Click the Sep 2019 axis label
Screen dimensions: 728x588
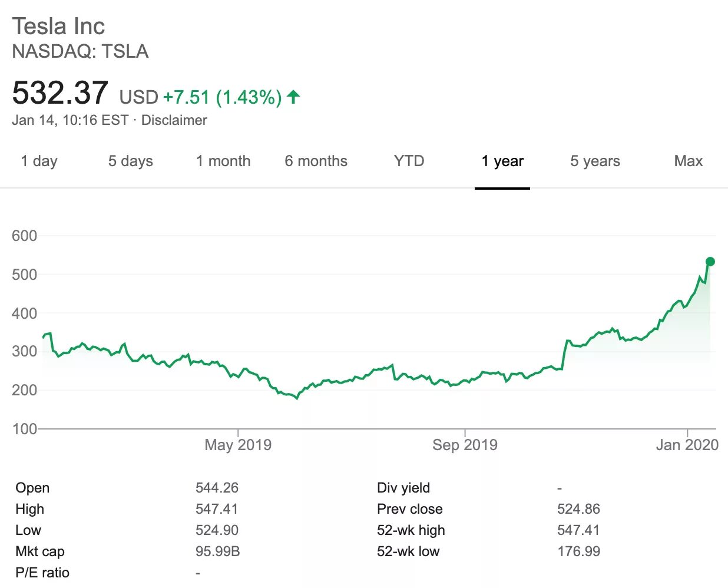tap(465, 445)
